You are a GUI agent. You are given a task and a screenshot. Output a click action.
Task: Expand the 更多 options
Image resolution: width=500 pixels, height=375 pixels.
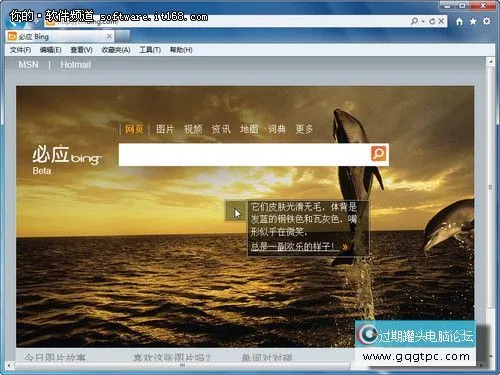304,129
